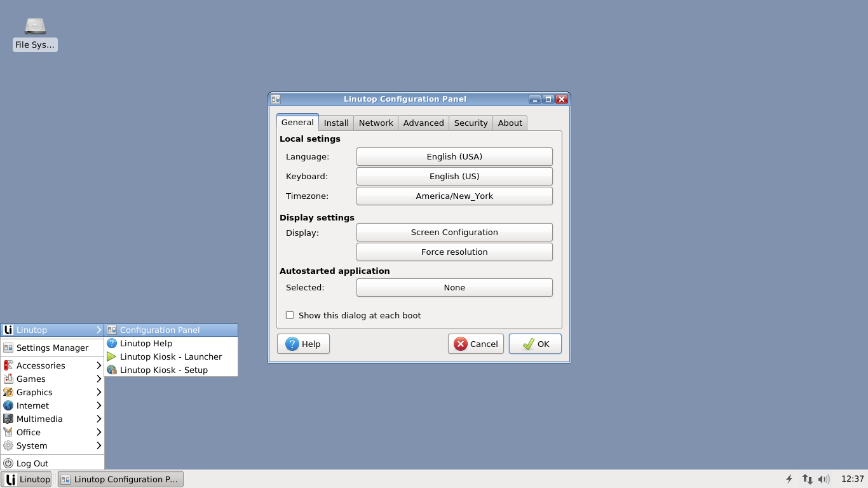Select the Linutop Kiosk - Launcher menu entry

coord(172,356)
